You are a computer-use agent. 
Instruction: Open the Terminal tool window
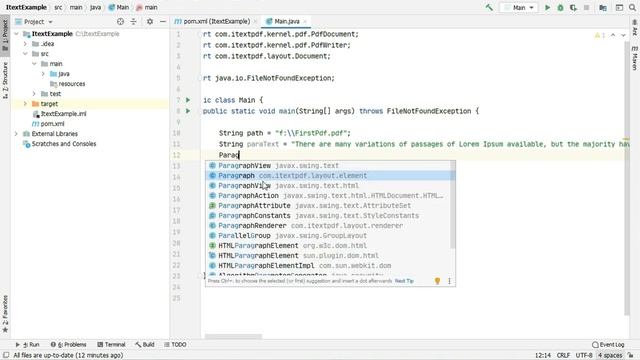pyautogui.click(x=111, y=344)
